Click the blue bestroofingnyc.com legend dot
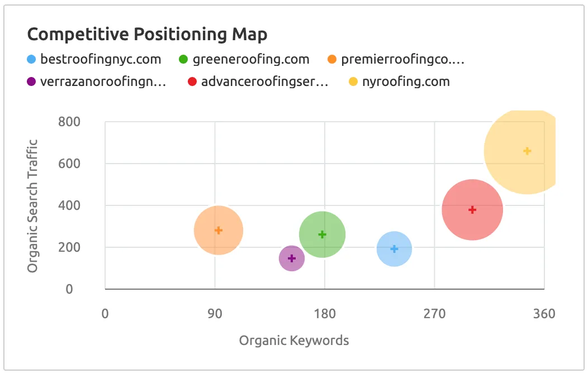 31,60
